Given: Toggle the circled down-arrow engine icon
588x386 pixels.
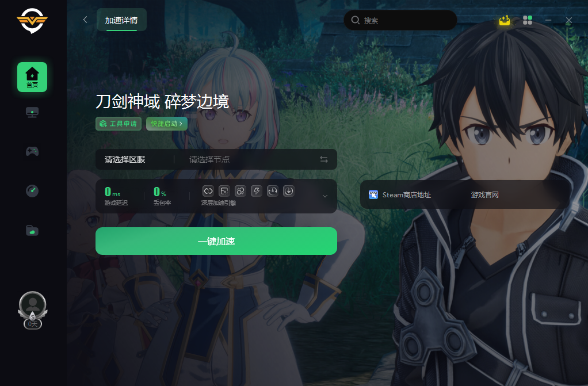Looking at the screenshot, I should (289, 191).
